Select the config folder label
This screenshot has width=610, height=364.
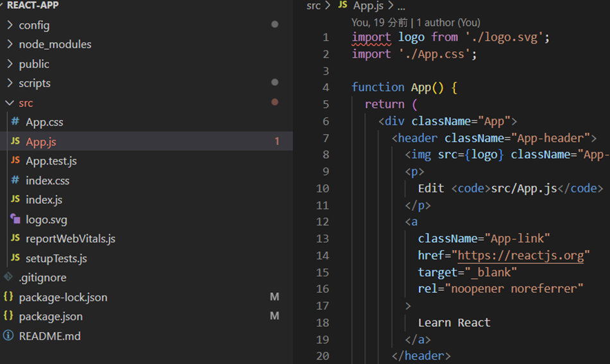[x=34, y=26]
